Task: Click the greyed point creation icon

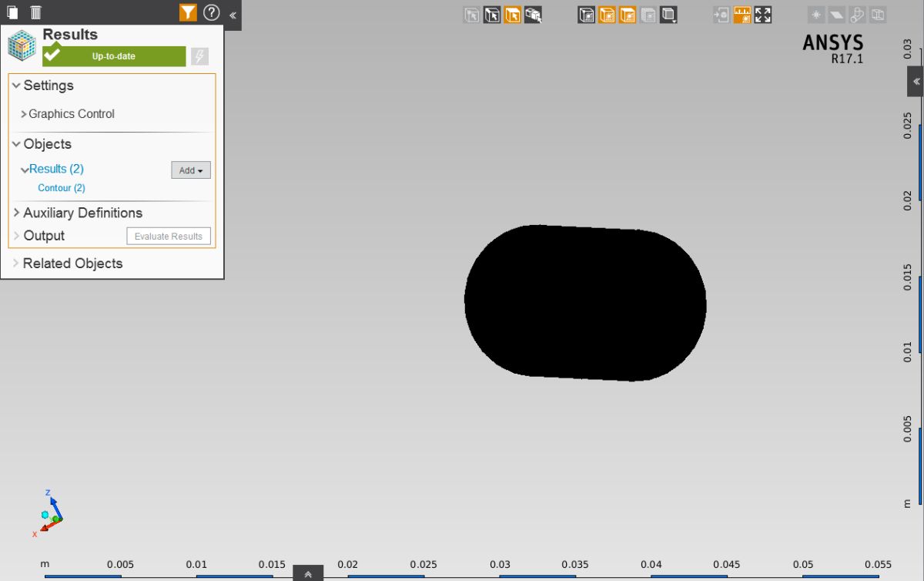Action: point(816,14)
